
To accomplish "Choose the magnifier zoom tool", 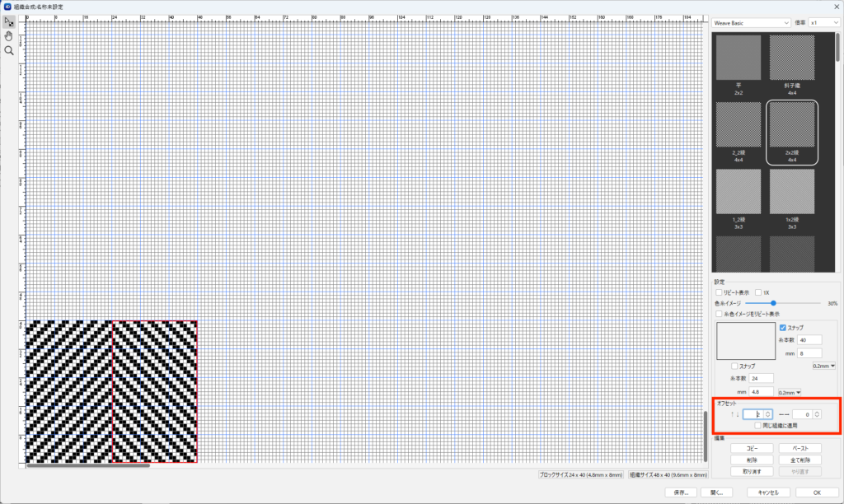I will [x=8, y=50].
